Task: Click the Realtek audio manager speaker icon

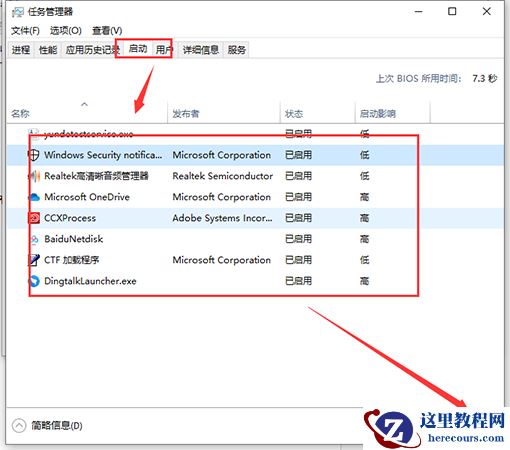Action: coord(34,176)
